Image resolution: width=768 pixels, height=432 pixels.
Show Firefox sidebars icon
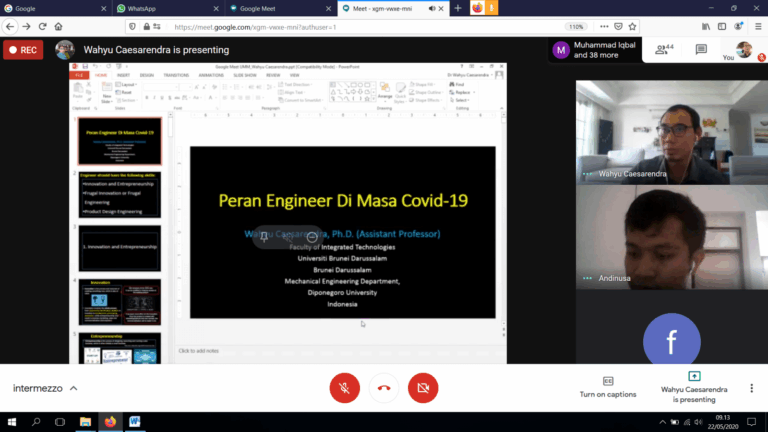(722, 27)
